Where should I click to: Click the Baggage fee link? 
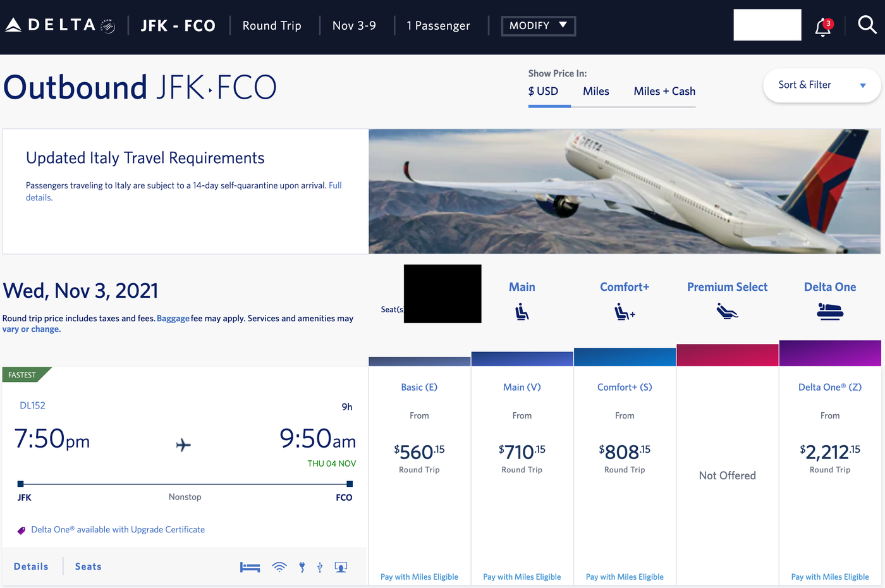(x=173, y=318)
